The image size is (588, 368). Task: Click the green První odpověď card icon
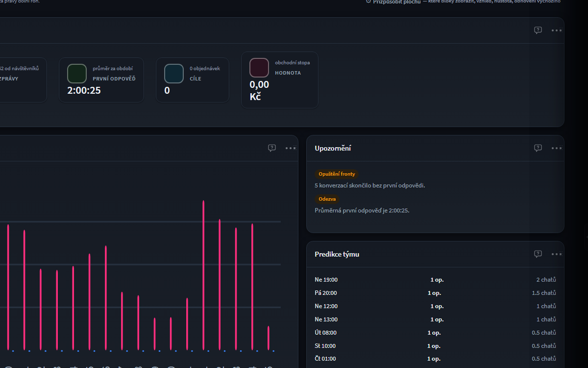pyautogui.click(x=77, y=74)
